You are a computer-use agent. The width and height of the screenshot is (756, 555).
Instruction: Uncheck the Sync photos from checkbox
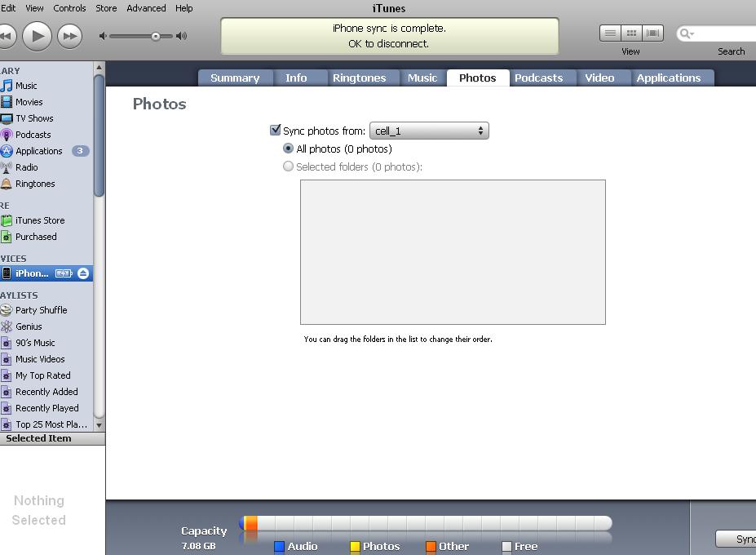276,130
